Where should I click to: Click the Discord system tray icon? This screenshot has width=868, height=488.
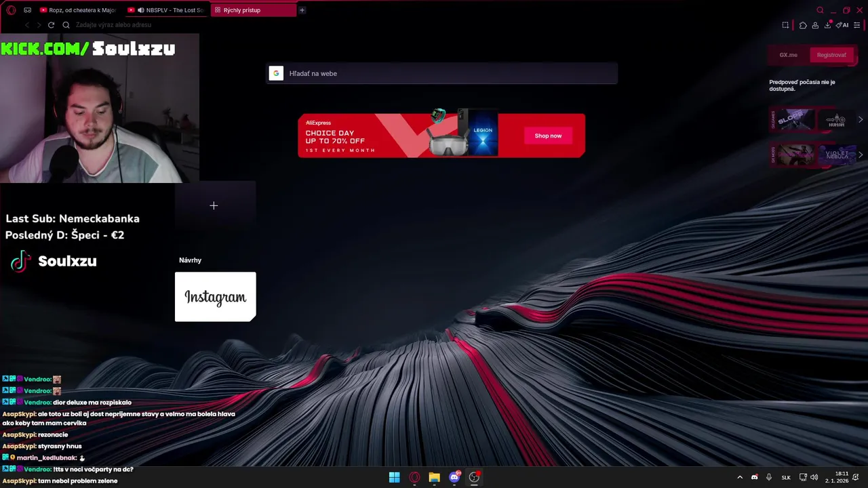click(x=755, y=477)
